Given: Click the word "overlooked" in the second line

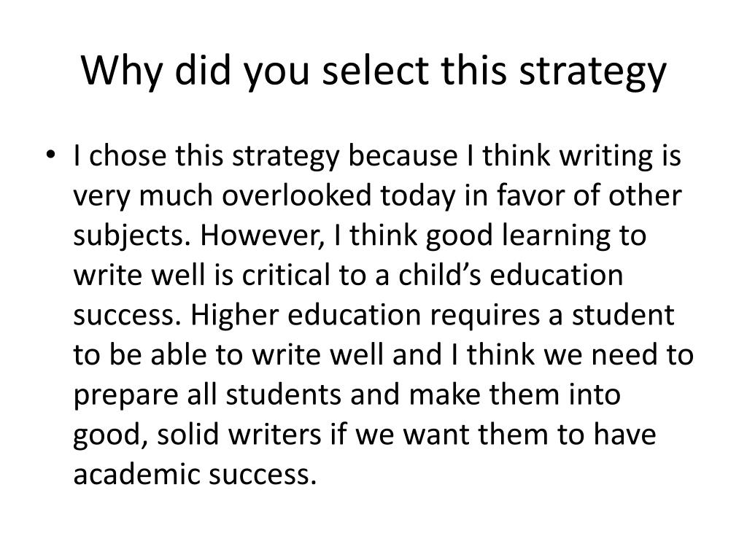Looking at the screenshot, I should click(296, 195).
